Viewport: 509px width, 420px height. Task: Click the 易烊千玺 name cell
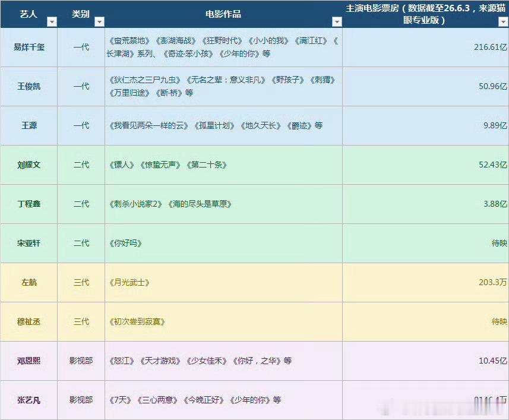[29, 48]
